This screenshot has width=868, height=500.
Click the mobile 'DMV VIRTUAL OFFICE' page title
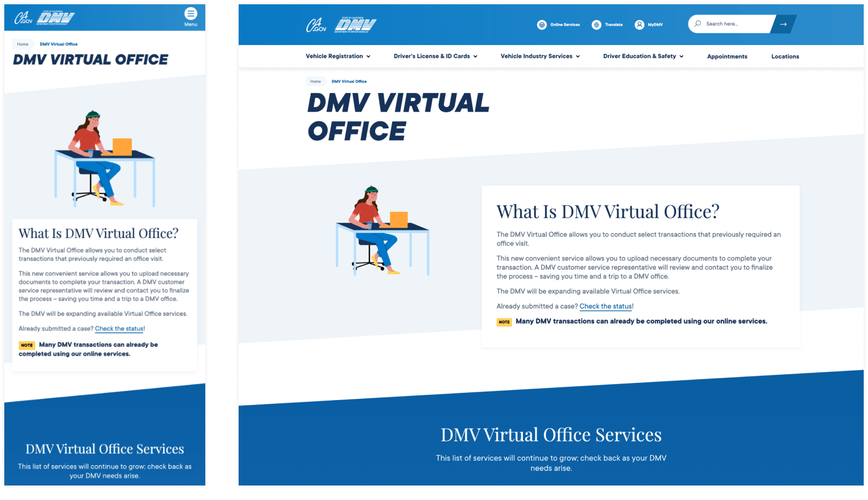90,60
